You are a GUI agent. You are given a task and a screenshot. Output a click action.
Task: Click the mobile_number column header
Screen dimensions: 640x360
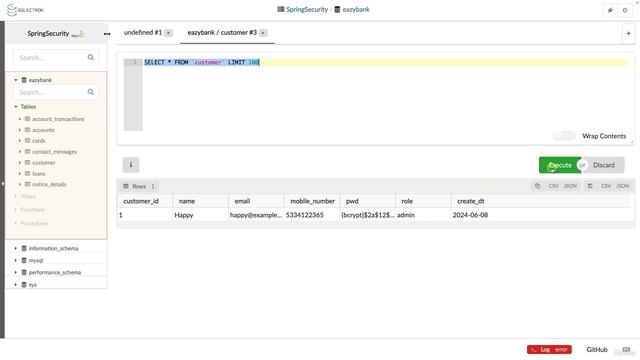coord(312,201)
